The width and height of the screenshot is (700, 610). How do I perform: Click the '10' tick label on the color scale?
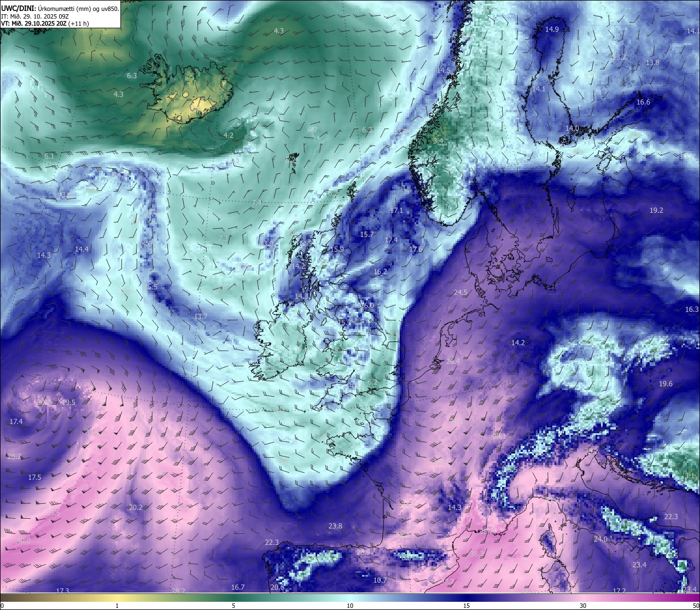click(350, 606)
